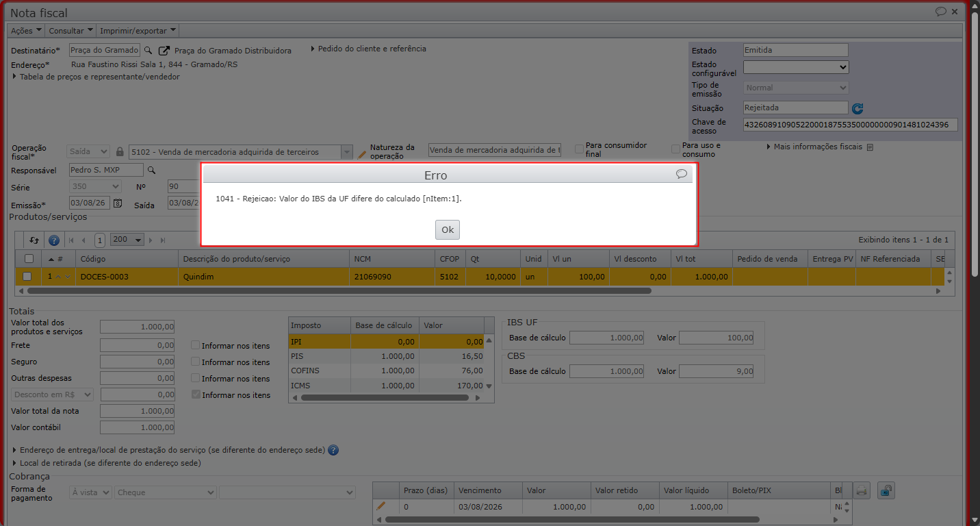980x526 pixels.
Task: Click the IBS UF Valor field
Action: coord(717,338)
